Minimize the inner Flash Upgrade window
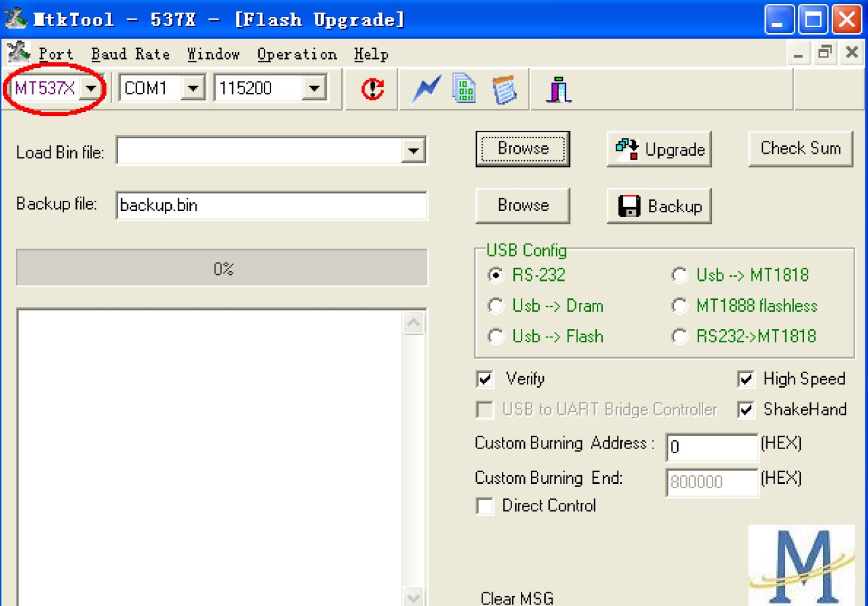The height and width of the screenshot is (606, 868). [798, 53]
